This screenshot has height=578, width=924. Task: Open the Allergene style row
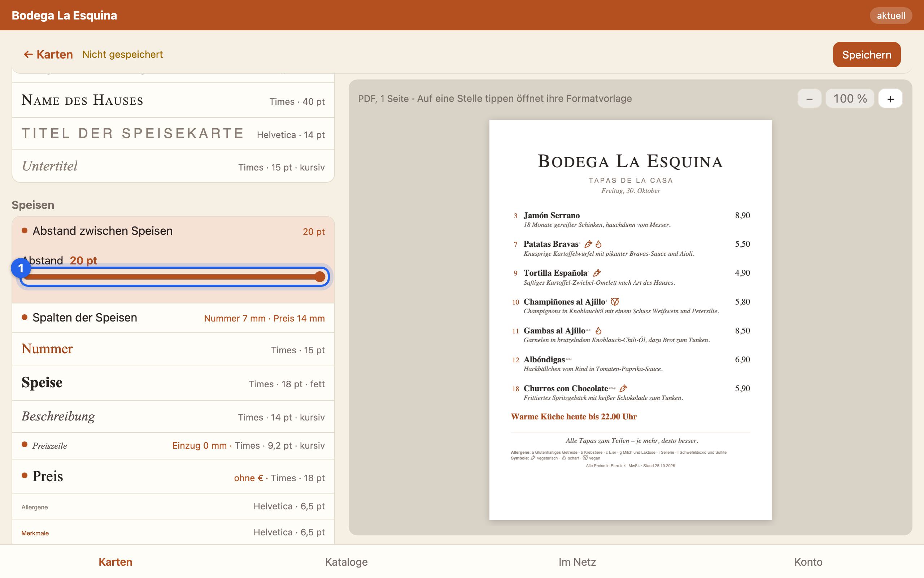tap(173, 506)
